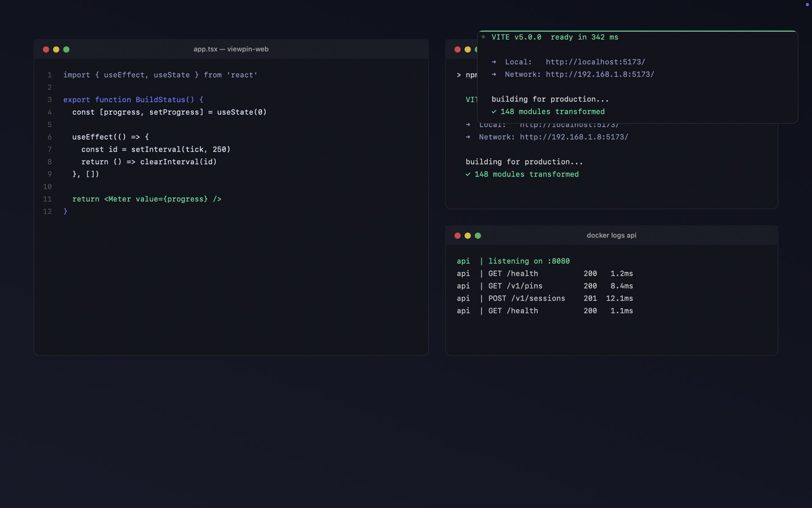
Task: Click the closing brace on line 12
Action: pos(65,211)
